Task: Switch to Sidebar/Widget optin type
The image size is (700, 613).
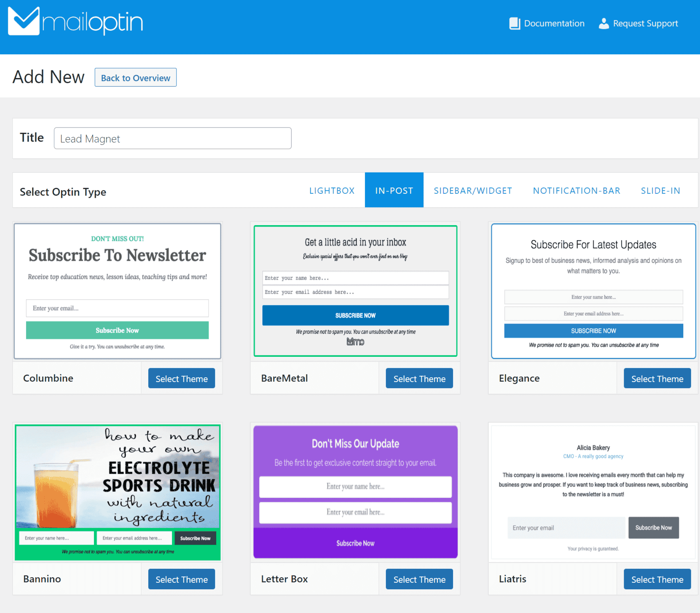Action: 472,191
